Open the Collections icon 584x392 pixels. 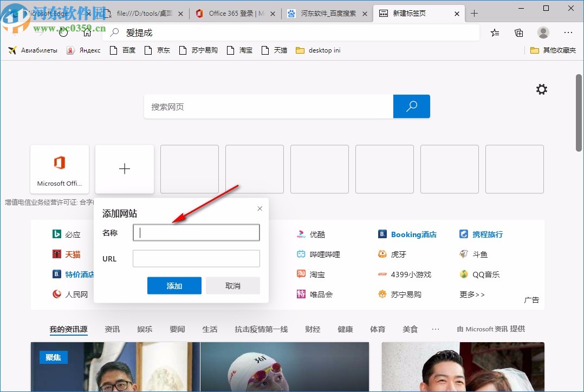click(518, 32)
